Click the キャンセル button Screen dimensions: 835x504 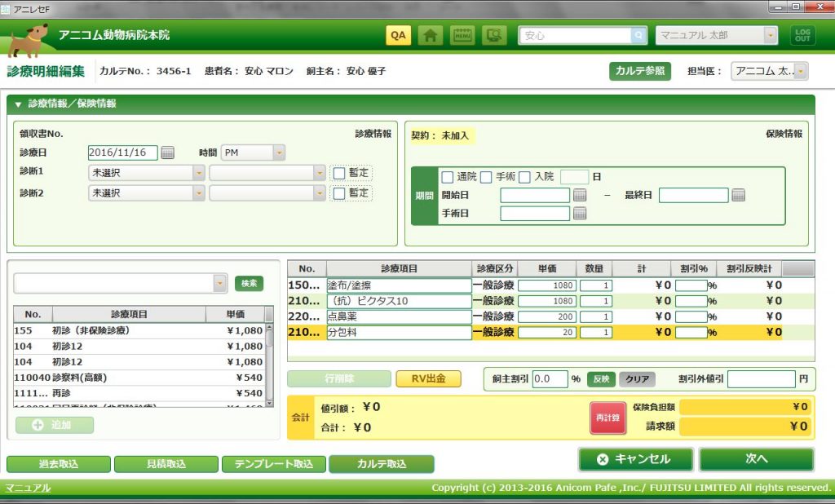(x=635, y=459)
